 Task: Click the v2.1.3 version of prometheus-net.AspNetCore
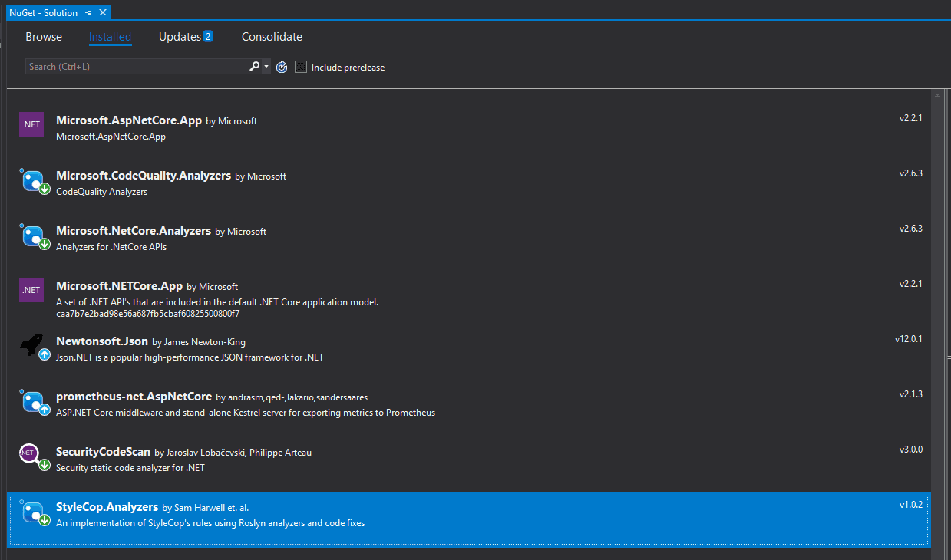point(910,394)
